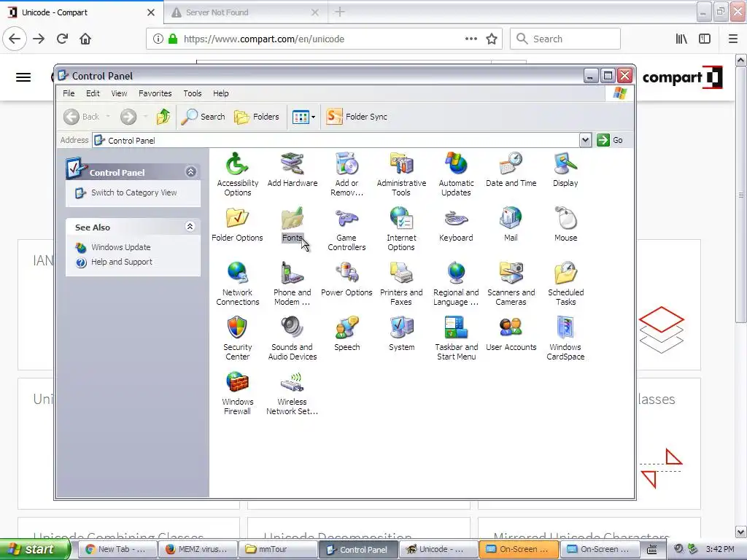
Task: Open Accessibility Options in Control Panel
Action: (237, 174)
